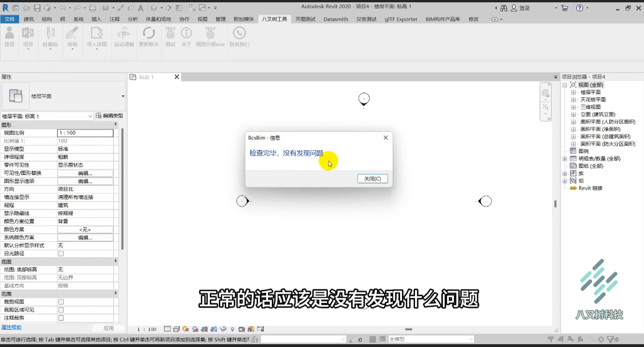Screen dimensions: 644x347
Task: Enable the 裁剪视图 checkbox
Action: [x=61, y=302]
